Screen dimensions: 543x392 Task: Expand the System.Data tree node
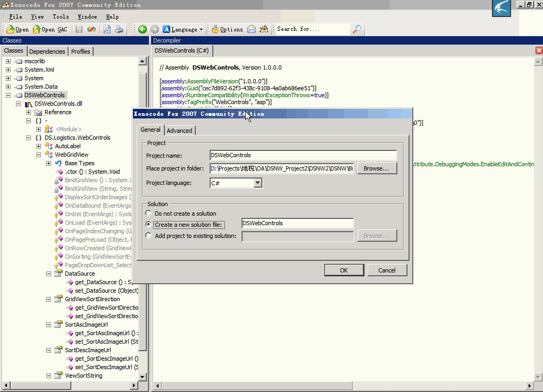pyautogui.click(x=9, y=87)
